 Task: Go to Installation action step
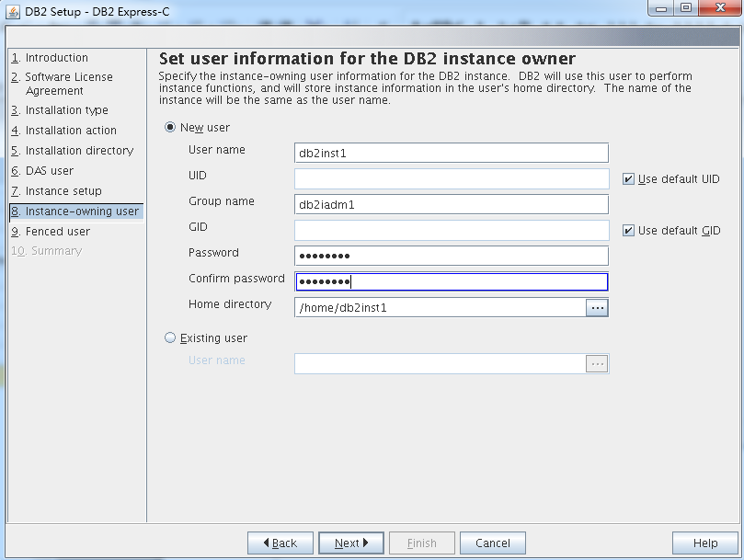coord(63,130)
